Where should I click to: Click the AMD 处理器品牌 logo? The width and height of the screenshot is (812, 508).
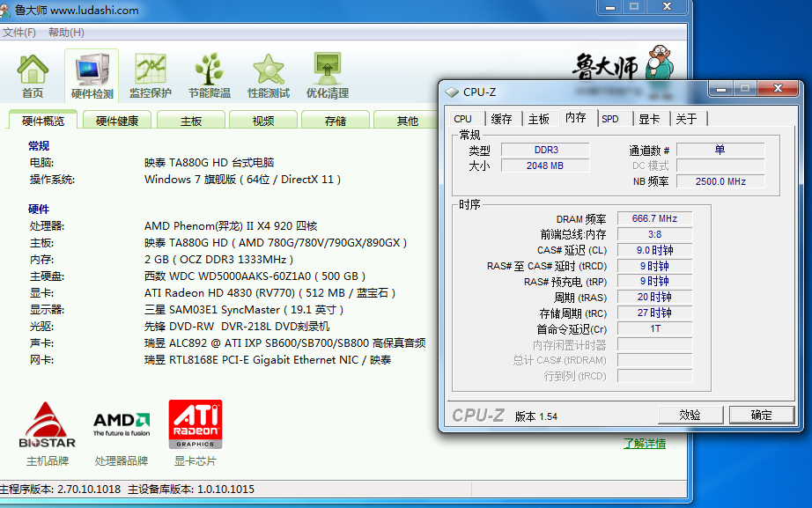122,424
